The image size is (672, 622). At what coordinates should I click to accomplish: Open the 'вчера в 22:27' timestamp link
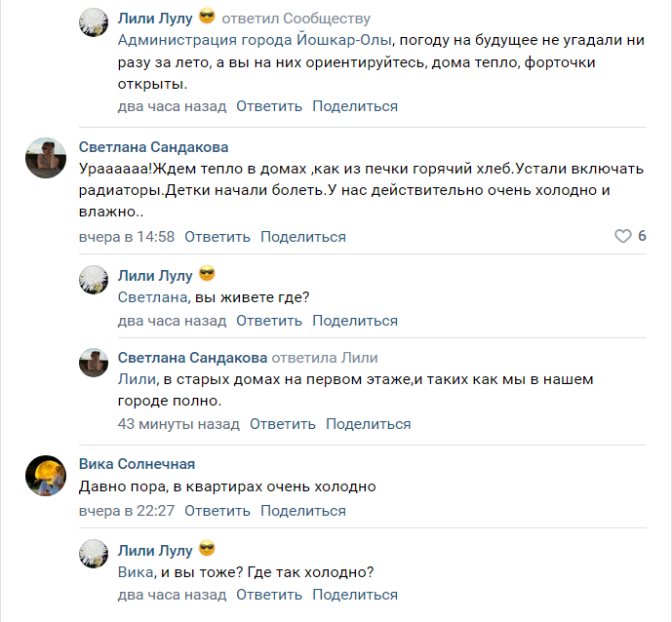click(127, 510)
